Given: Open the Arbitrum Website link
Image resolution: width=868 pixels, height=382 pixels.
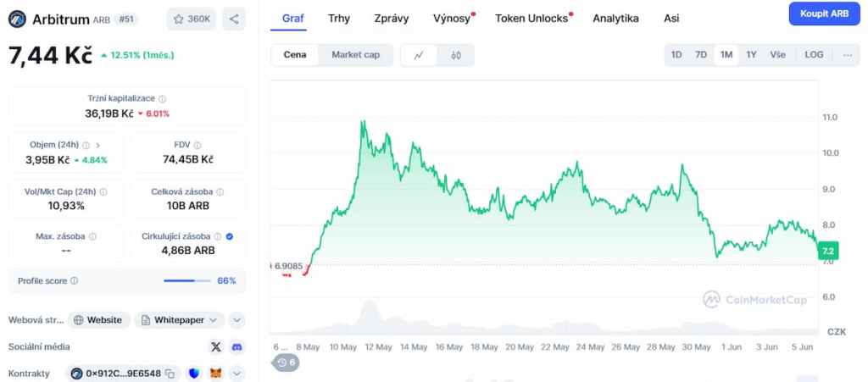Looking at the screenshot, I should [x=98, y=320].
